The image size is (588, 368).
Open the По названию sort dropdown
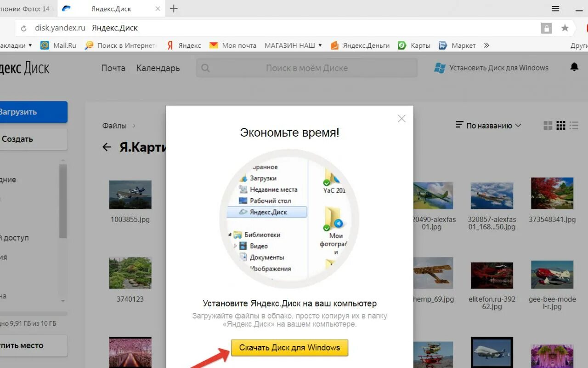[x=488, y=125]
